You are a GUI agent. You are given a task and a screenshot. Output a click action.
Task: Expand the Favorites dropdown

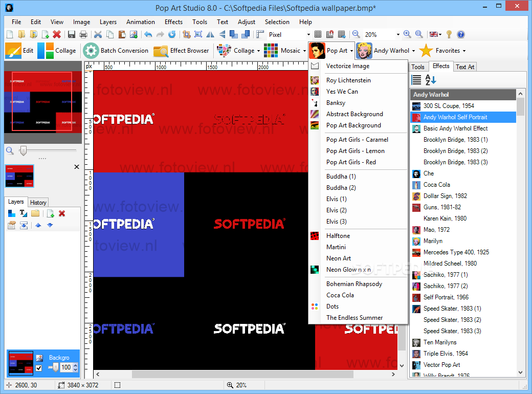pyautogui.click(x=464, y=51)
